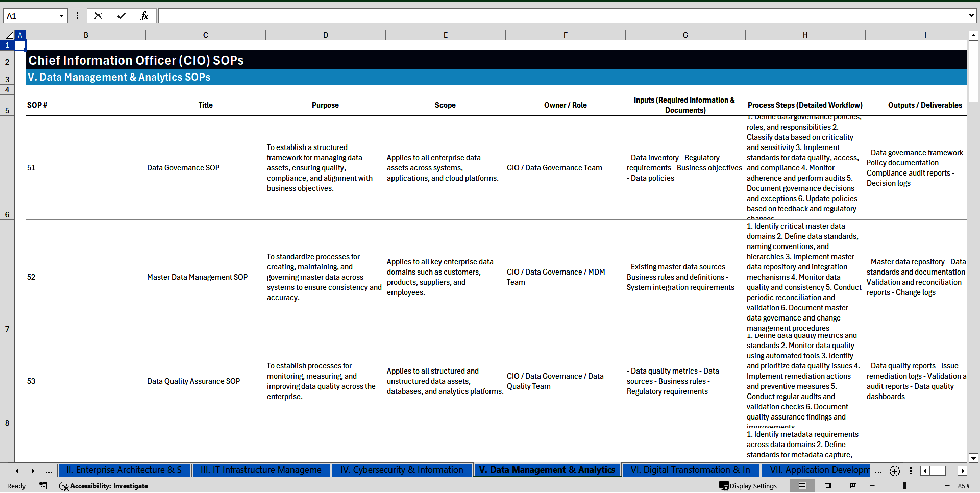Click the vertical scrollbar down arrow
The height and width of the screenshot is (493, 980).
(973, 458)
